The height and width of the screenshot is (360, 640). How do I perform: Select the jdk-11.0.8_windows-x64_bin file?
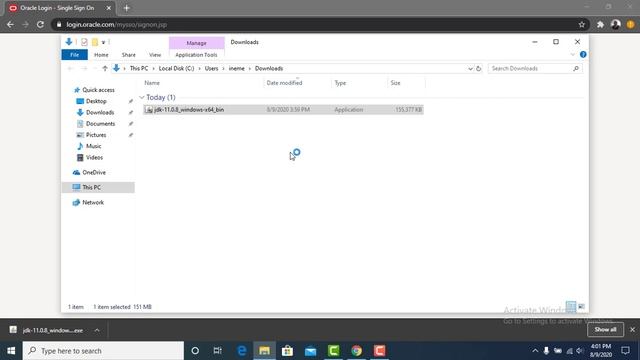(283, 109)
